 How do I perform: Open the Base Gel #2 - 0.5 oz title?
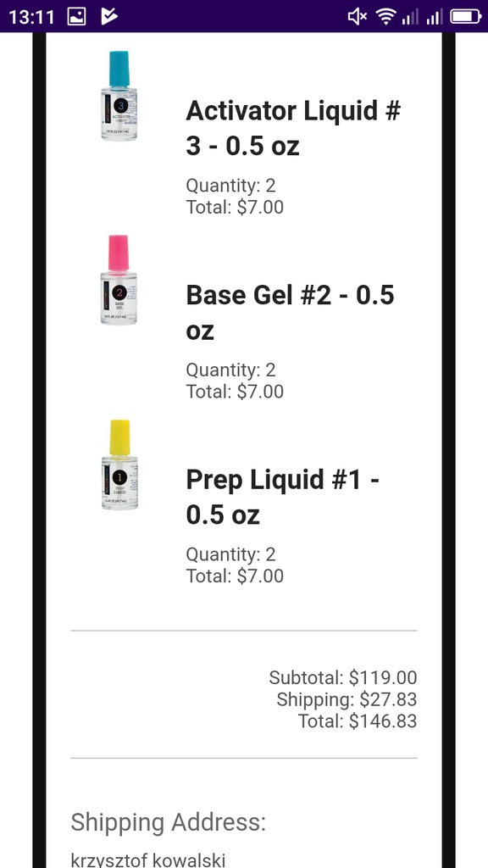pyautogui.click(x=290, y=312)
